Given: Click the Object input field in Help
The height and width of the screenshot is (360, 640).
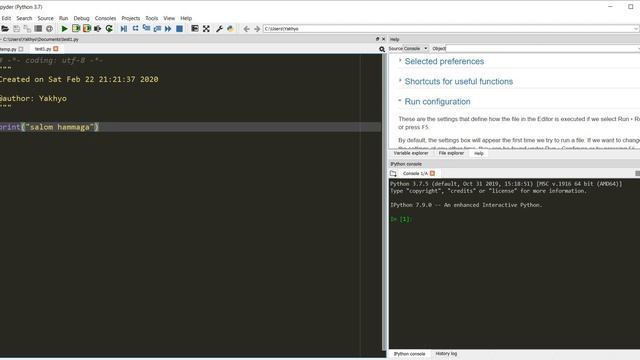Looking at the screenshot, I should click(x=543, y=49).
